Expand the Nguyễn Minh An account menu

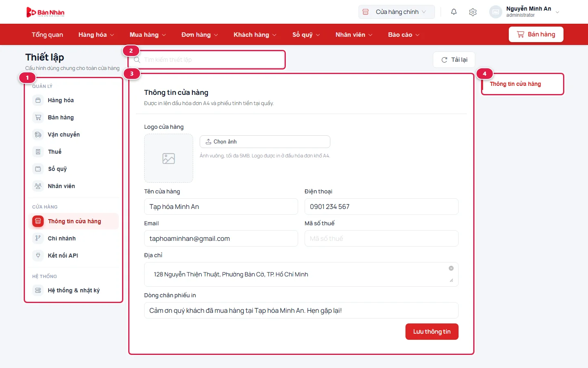click(x=525, y=12)
